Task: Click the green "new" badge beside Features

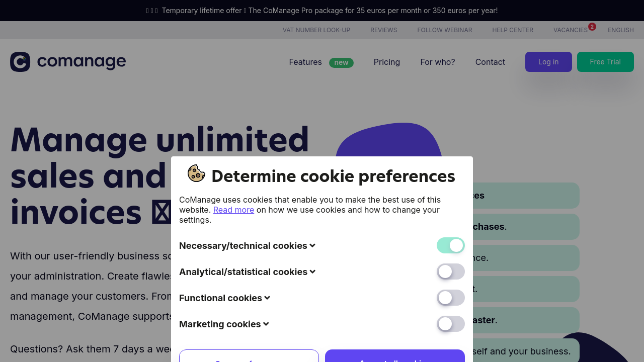Action: pos(341,62)
